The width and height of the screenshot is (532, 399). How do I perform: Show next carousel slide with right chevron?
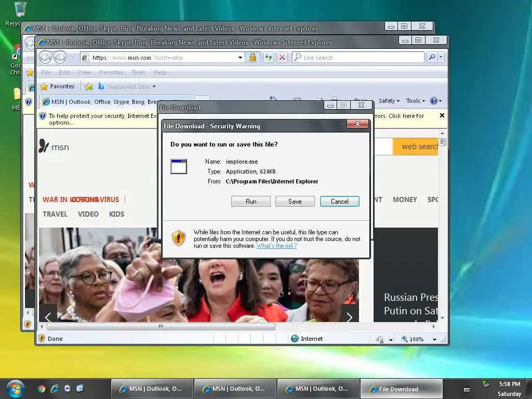(x=350, y=317)
